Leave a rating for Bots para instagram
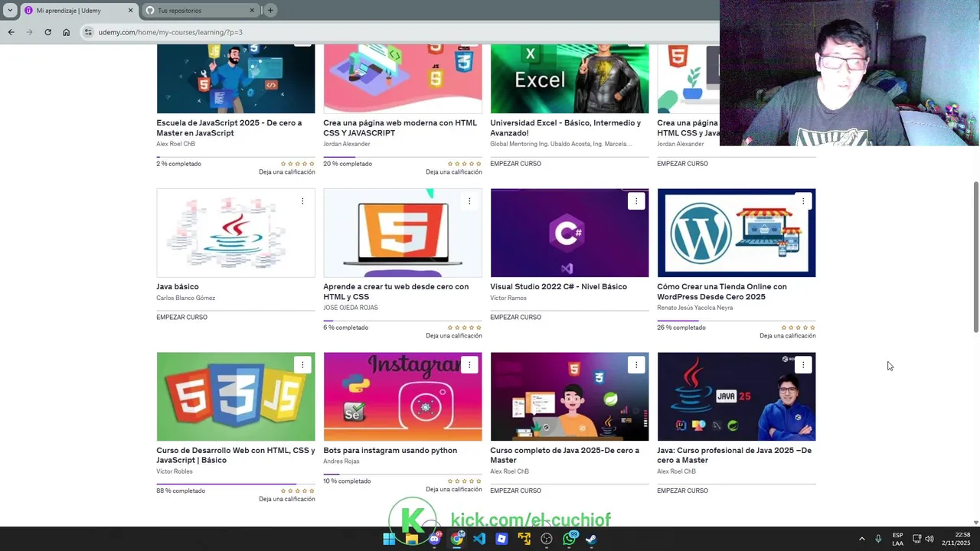980x551 pixels. [x=454, y=490]
